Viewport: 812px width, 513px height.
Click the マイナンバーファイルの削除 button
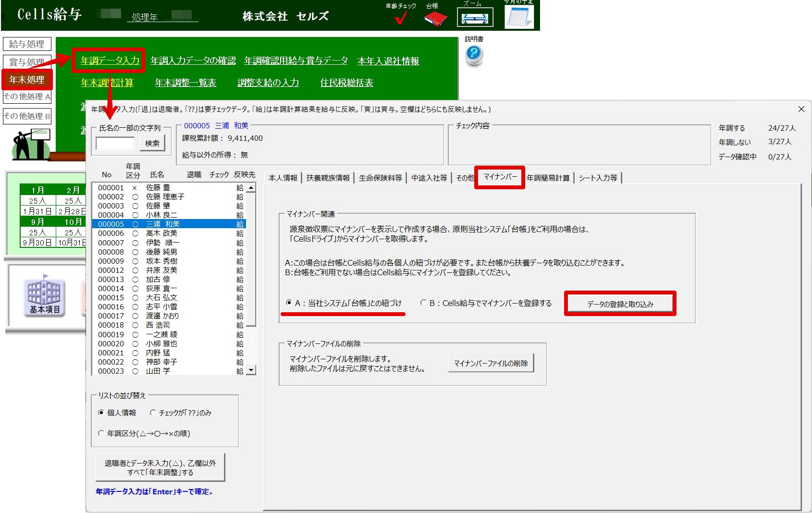tap(491, 363)
